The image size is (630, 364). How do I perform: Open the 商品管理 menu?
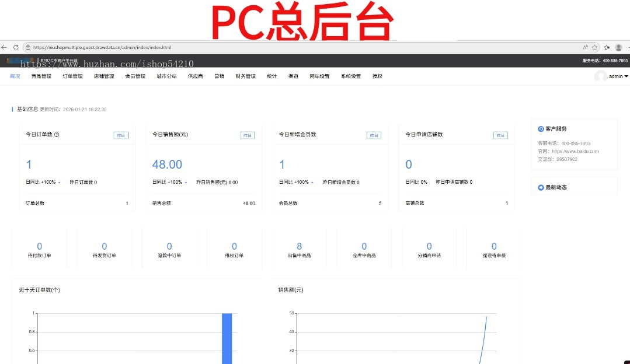click(x=41, y=76)
